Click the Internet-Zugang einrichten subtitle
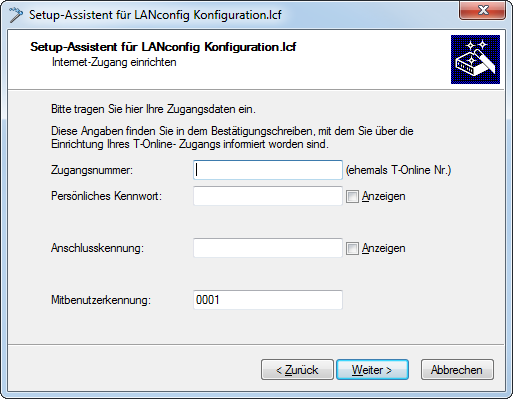513x399 pixels. (x=114, y=62)
